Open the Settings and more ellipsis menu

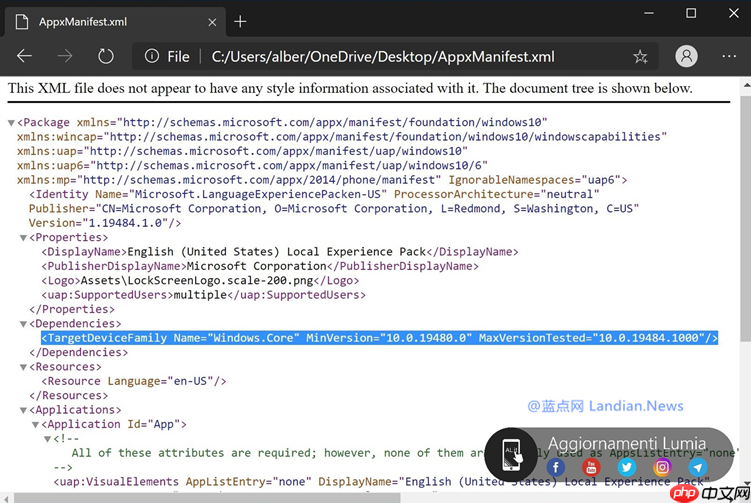click(729, 57)
